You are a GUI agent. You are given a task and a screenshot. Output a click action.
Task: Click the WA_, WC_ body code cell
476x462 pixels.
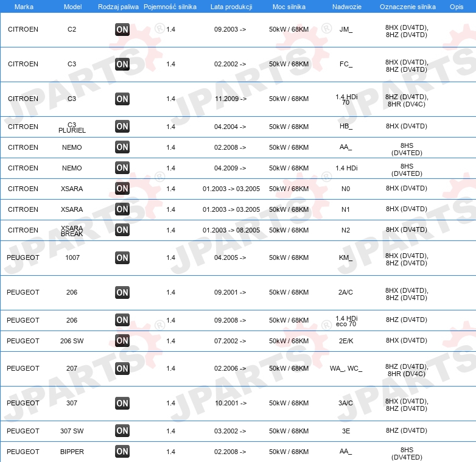coord(346,368)
